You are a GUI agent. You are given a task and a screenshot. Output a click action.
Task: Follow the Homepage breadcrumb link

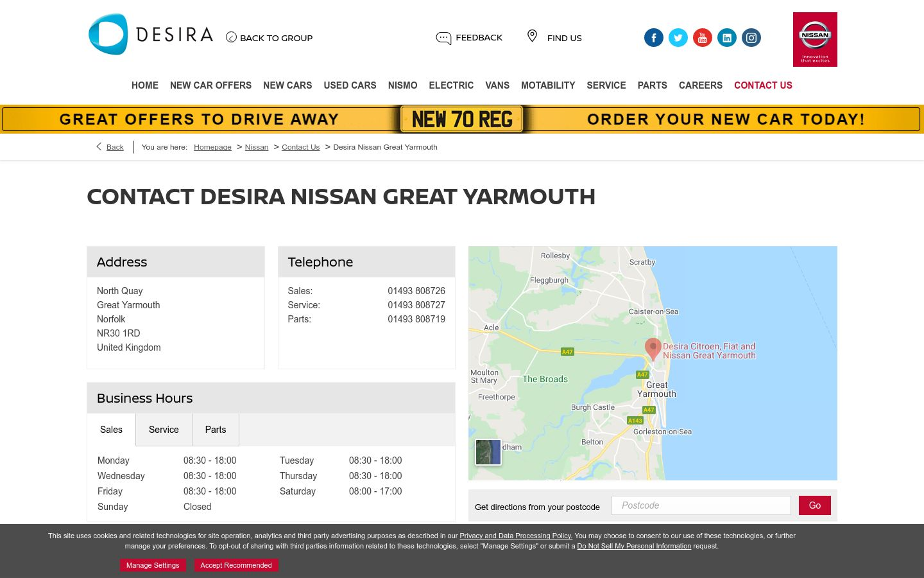pyautogui.click(x=212, y=147)
